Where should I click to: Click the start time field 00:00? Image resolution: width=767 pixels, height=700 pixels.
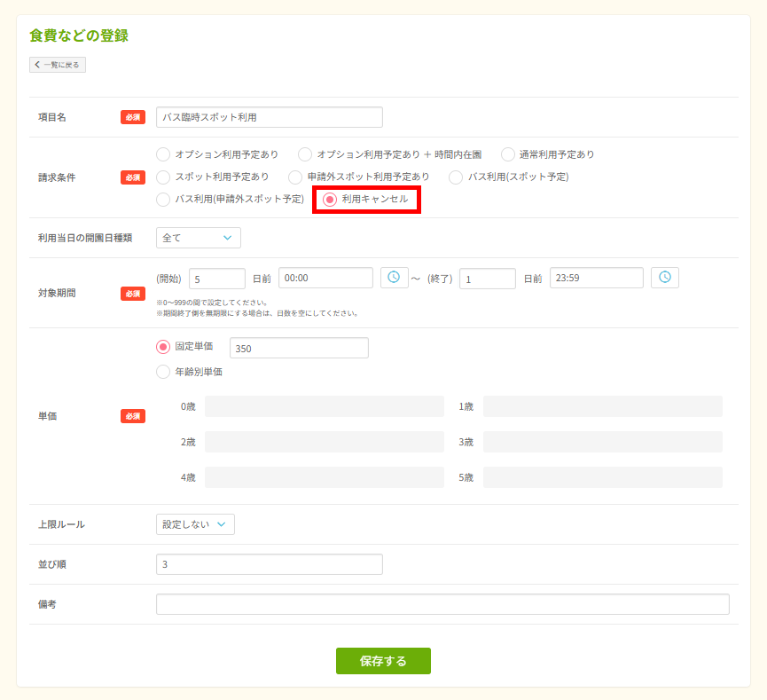[x=325, y=278]
